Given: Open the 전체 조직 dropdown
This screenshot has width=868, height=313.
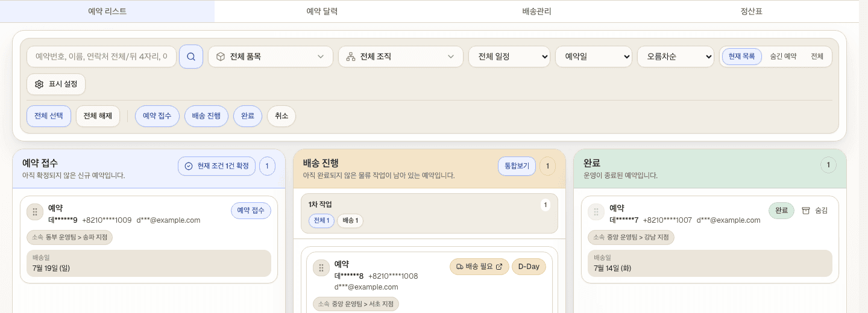Looking at the screenshot, I should click(x=401, y=57).
